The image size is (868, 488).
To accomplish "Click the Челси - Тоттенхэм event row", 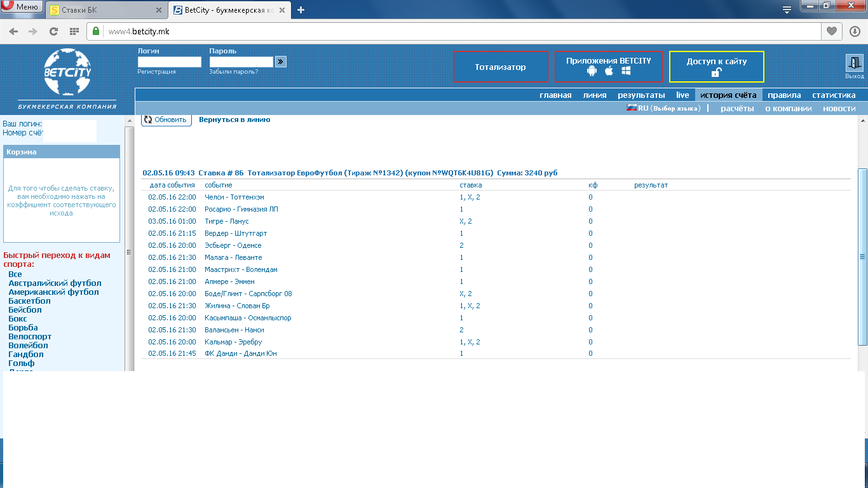I will pyautogui.click(x=496, y=197).
